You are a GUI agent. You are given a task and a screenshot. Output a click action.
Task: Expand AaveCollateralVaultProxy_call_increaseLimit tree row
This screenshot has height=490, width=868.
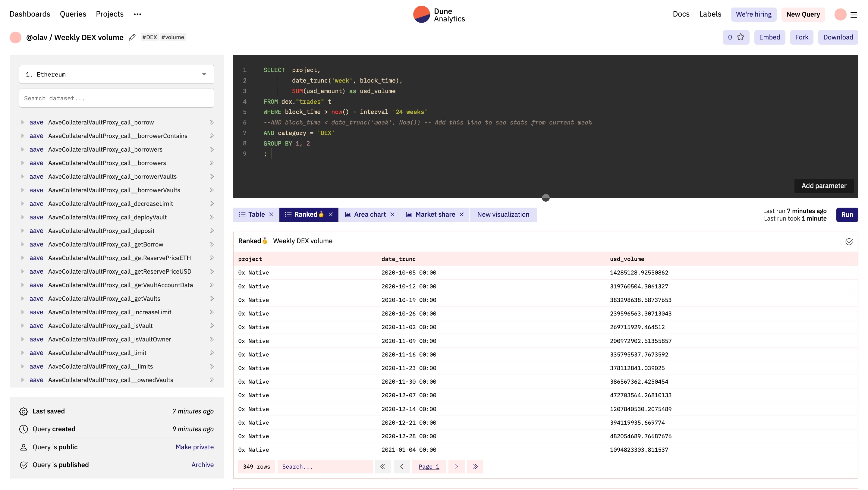tap(23, 312)
